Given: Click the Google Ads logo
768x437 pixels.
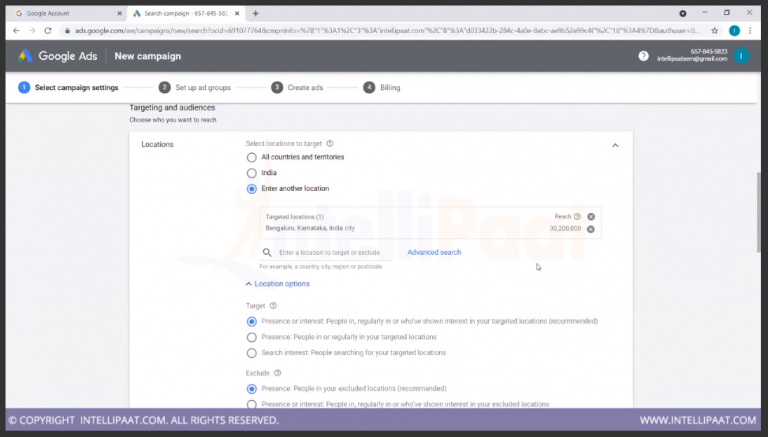Looking at the screenshot, I should coord(57,56).
